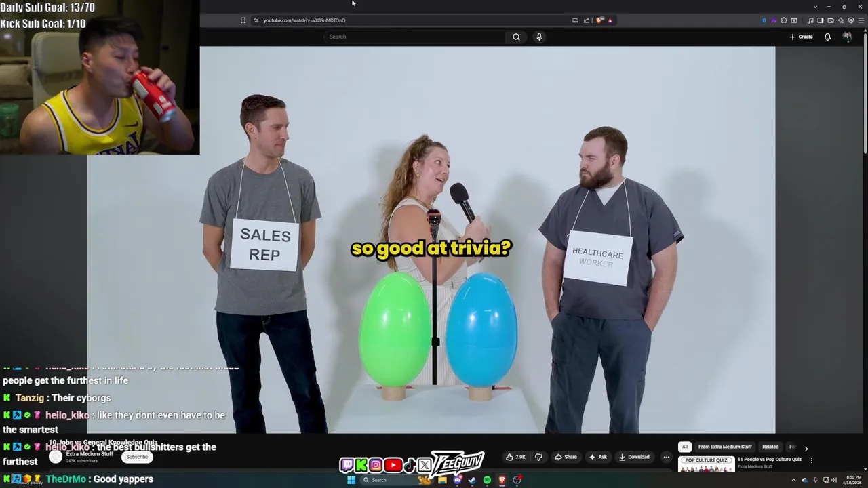
Task: Click the chat username TheDrMo
Action: (66, 479)
